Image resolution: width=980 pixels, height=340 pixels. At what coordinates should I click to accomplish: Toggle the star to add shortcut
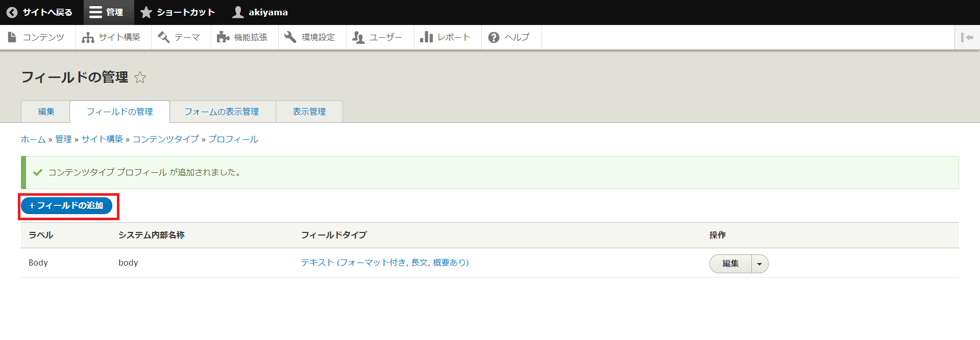140,77
